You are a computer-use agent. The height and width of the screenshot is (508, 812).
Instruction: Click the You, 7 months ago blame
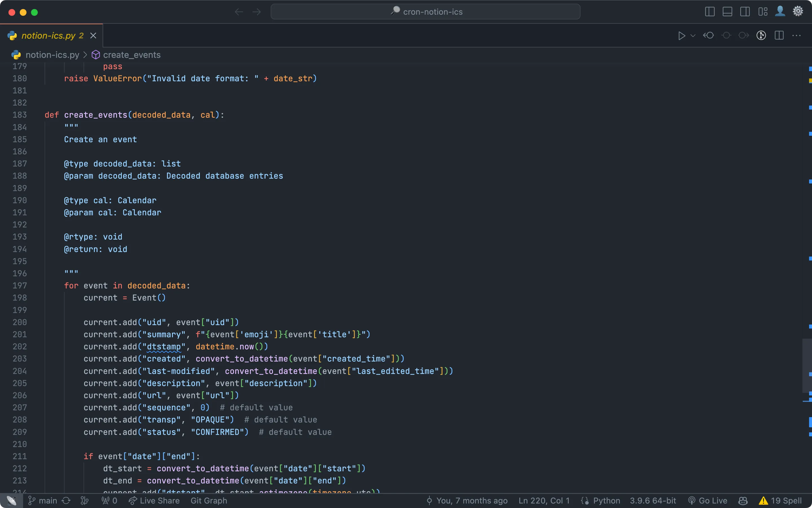[467, 501]
